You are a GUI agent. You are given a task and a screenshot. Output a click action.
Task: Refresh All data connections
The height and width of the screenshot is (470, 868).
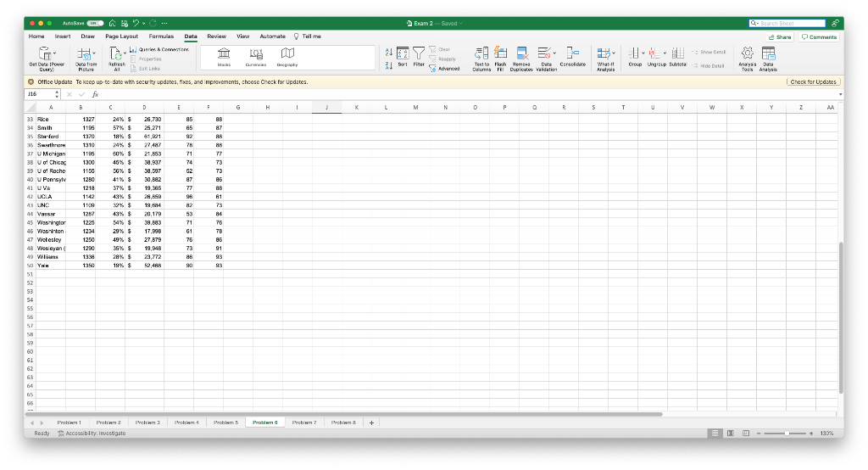pyautogui.click(x=116, y=59)
